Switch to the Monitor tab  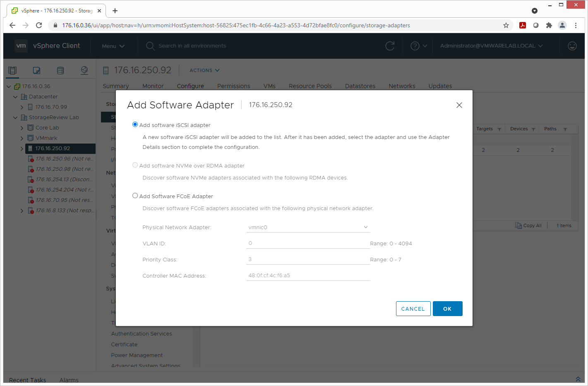tap(153, 86)
